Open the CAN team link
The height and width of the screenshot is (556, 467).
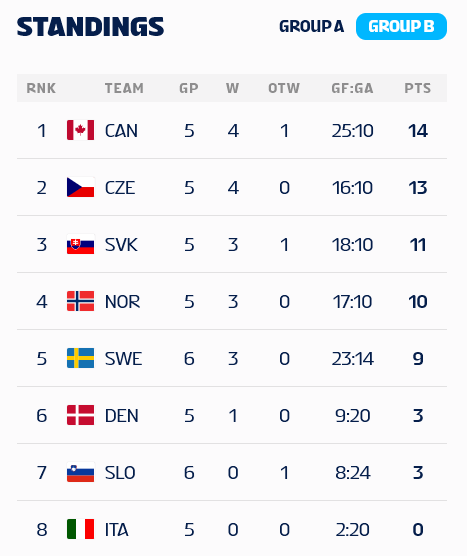click(x=121, y=131)
